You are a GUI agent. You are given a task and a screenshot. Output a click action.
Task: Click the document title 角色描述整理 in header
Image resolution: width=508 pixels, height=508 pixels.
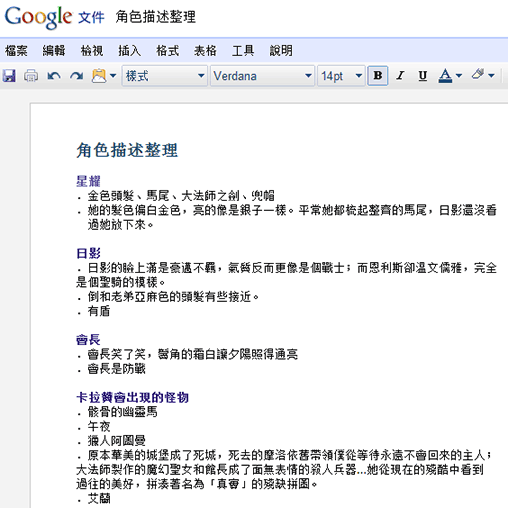click(155, 17)
